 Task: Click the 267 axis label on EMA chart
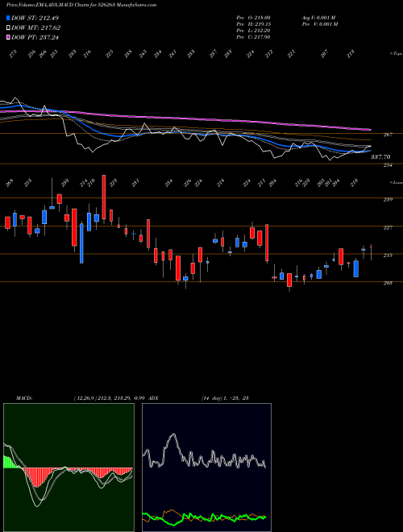[388, 135]
